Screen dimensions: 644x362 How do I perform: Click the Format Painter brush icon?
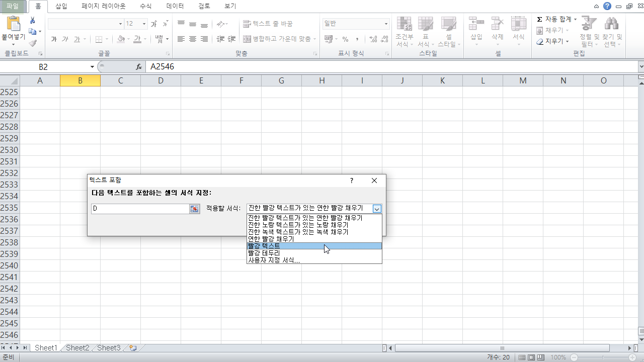click(33, 43)
